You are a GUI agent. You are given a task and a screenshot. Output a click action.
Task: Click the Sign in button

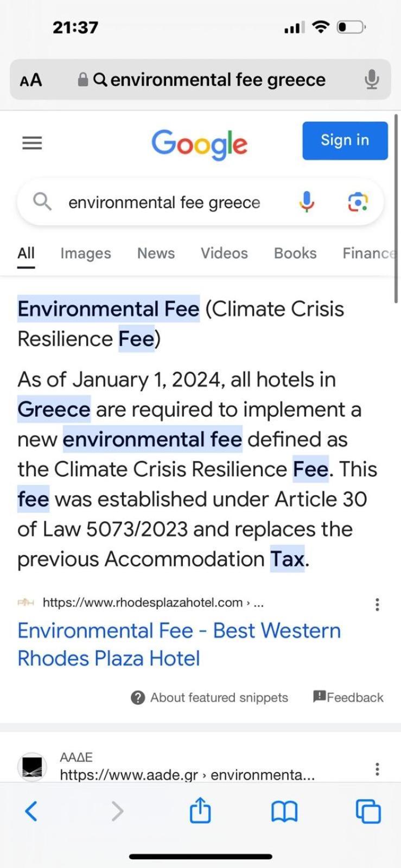pyautogui.click(x=345, y=141)
